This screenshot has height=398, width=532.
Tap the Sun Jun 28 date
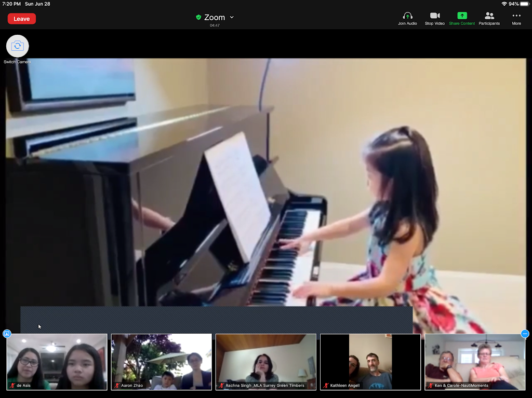[x=37, y=4]
